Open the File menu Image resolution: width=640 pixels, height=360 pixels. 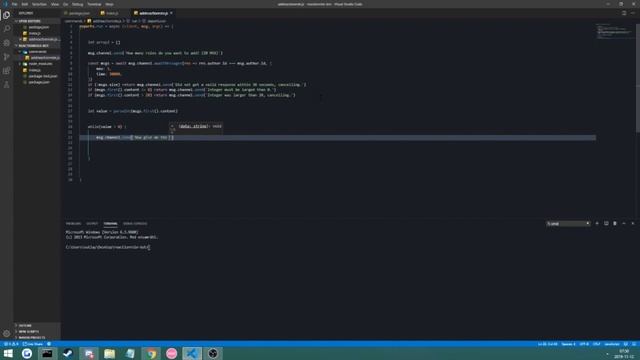(x=14, y=4)
